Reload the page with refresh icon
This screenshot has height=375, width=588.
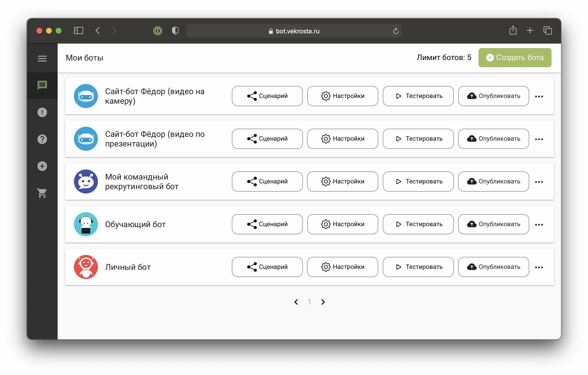pyautogui.click(x=396, y=31)
